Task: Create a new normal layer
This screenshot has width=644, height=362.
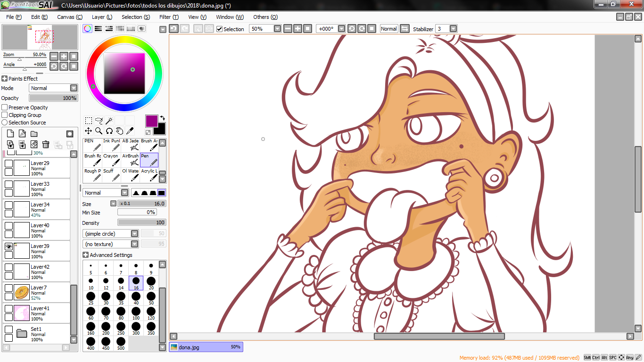Action: (x=10, y=134)
